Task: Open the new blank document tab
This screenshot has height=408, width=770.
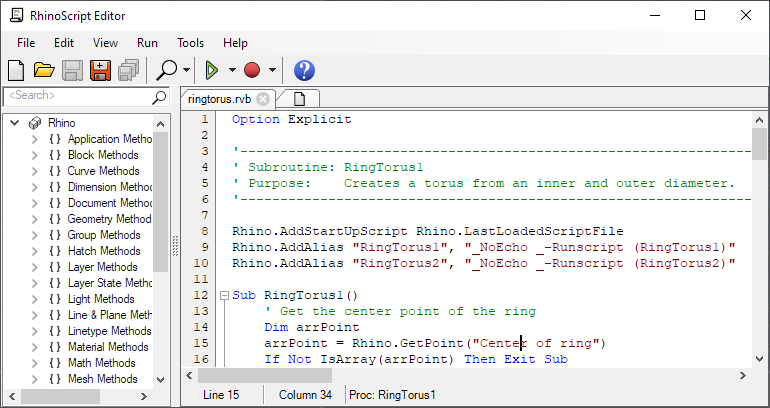Action: coord(298,98)
